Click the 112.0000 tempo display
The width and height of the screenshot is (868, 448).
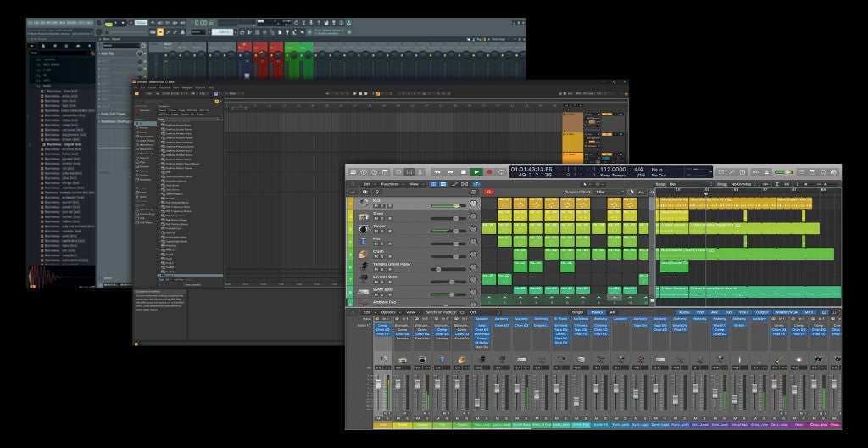click(613, 169)
